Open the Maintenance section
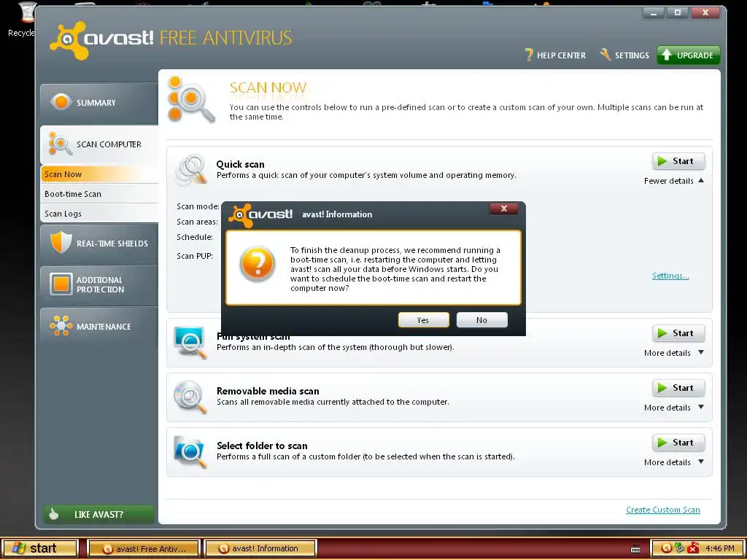This screenshot has width=747, height=560. 99,326
